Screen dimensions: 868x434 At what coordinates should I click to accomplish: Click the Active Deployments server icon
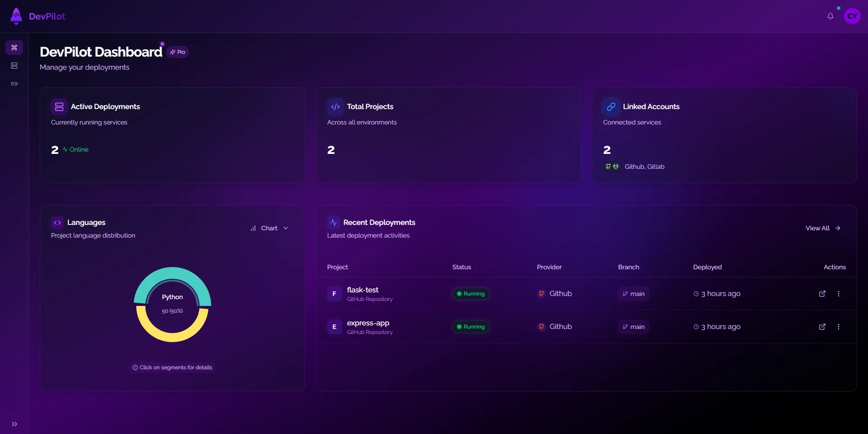pos(59,106)
